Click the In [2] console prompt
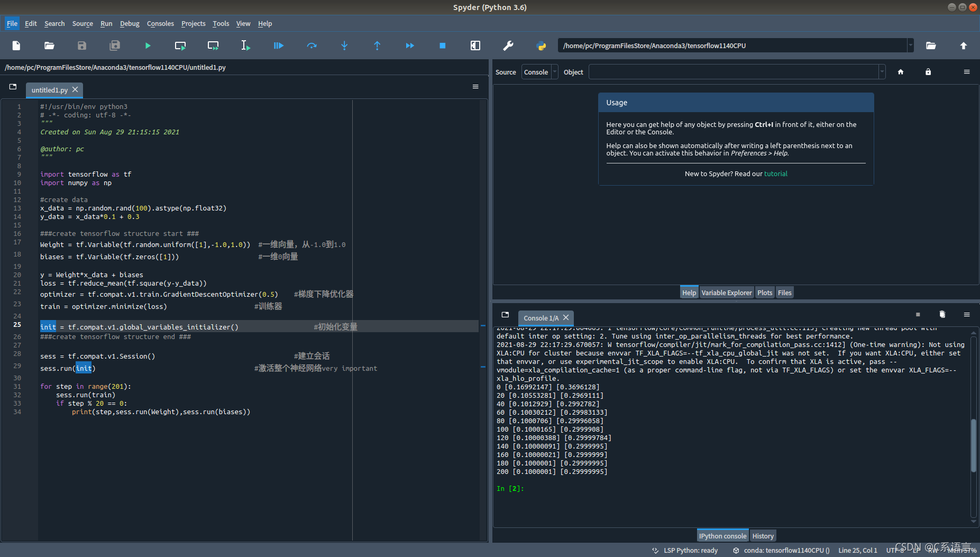This screenshot has width=980, height=557. coord(510,488)
